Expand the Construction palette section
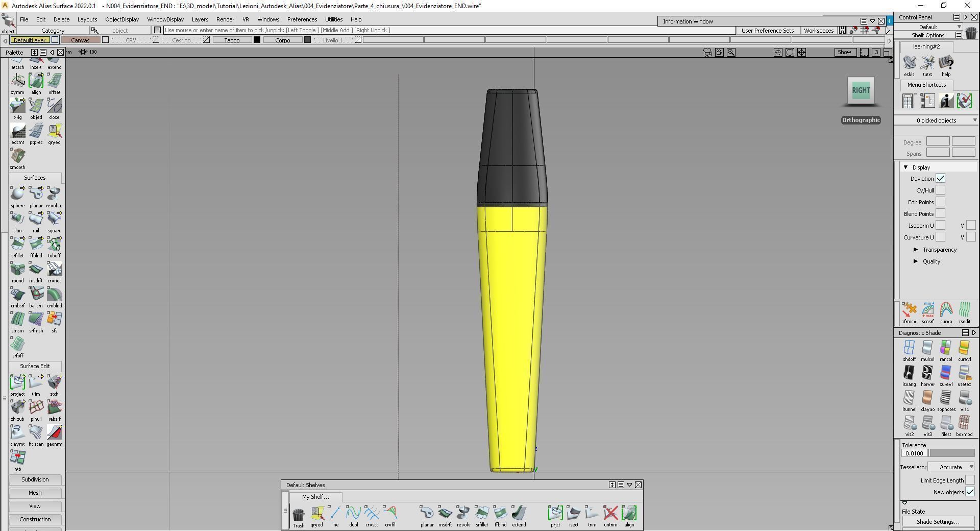This screenshot has width=980, height=531. click(x=35, y=519)
